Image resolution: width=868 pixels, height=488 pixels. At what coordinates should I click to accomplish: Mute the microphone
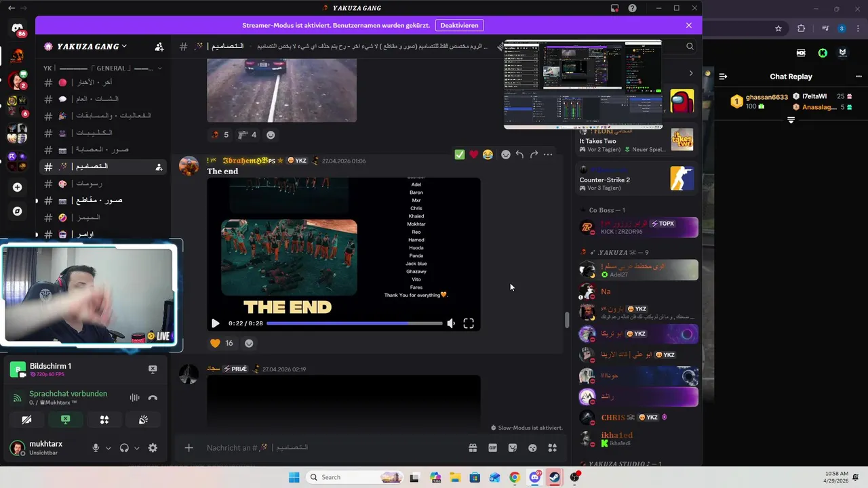(96, 448)
